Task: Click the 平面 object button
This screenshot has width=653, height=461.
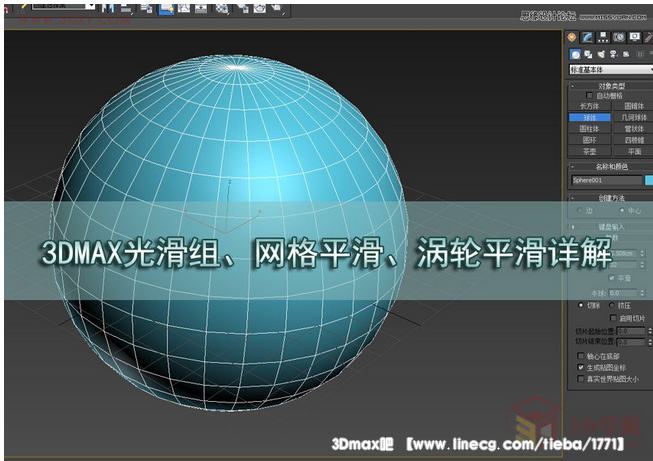Action: 634,151
